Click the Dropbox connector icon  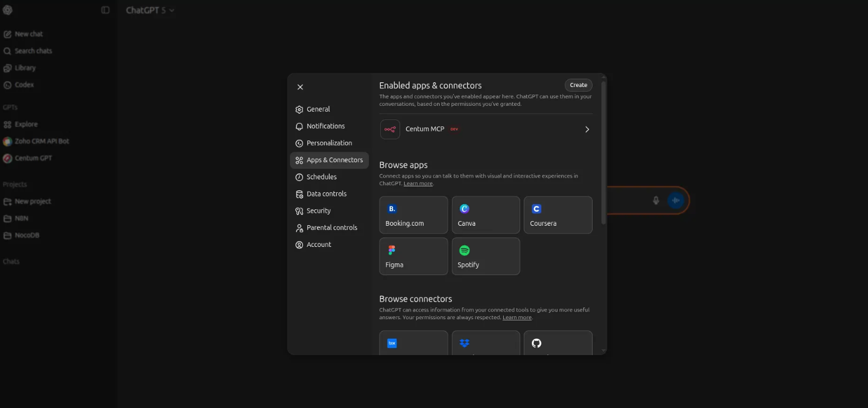[x=464, y=343]
